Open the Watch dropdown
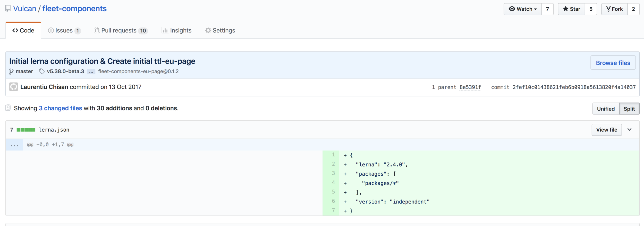This screenshot has width=644, height=226. click(522, 9)
